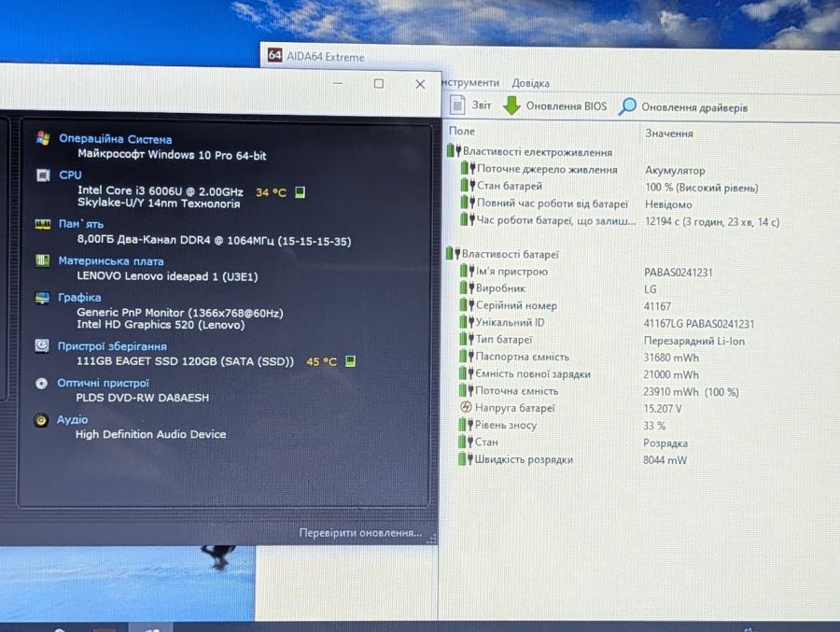Click icon beside Серійний номер row
Image resolution: width=840 pixels, height=632 pixels.
[467, 305]
